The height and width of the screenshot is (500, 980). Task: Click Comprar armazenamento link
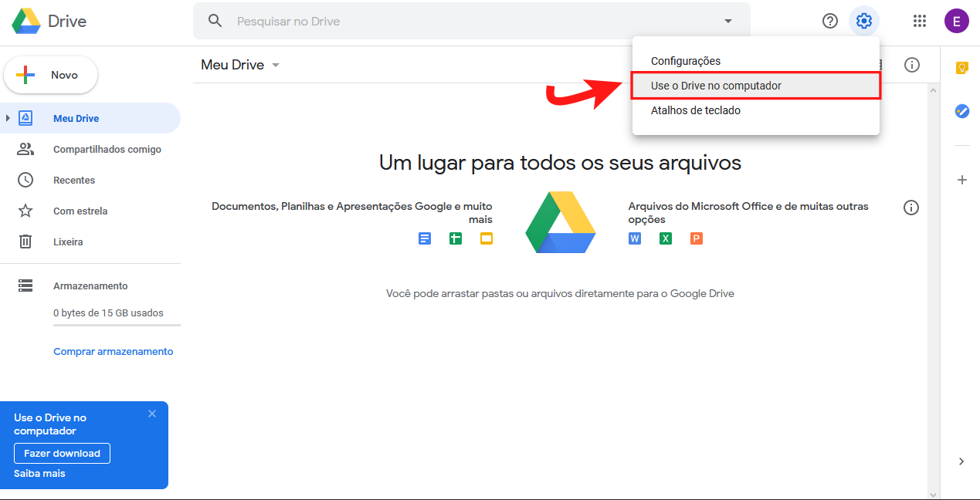113,351
